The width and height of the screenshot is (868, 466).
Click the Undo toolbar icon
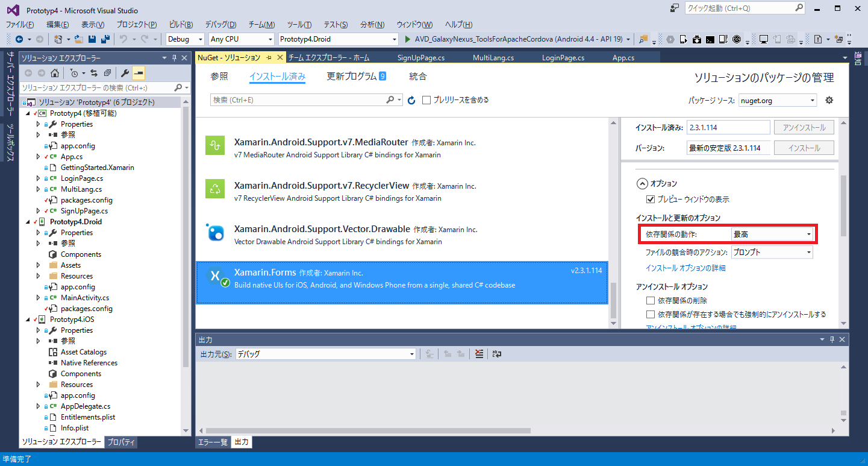point(123,39)
